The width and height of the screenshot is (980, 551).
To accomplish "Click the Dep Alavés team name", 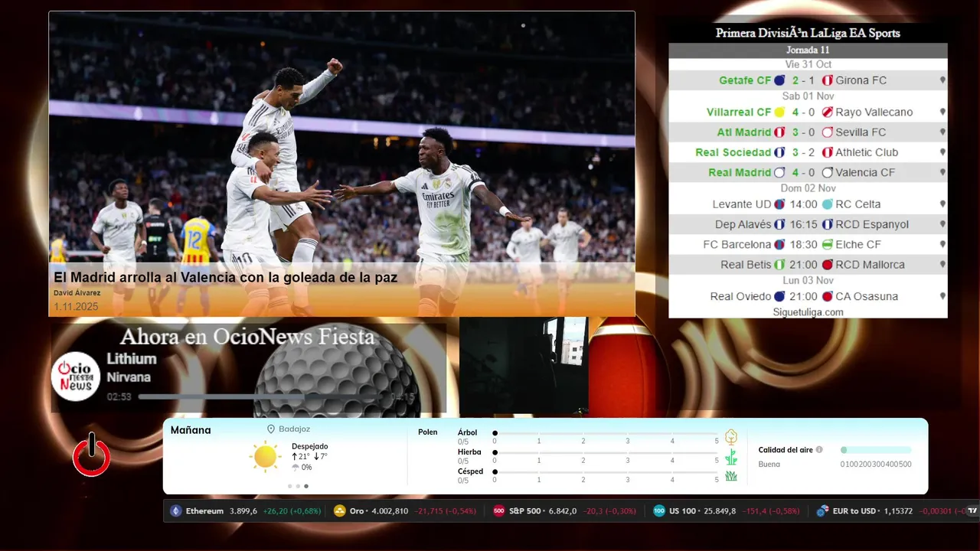I will coord(743,224).
